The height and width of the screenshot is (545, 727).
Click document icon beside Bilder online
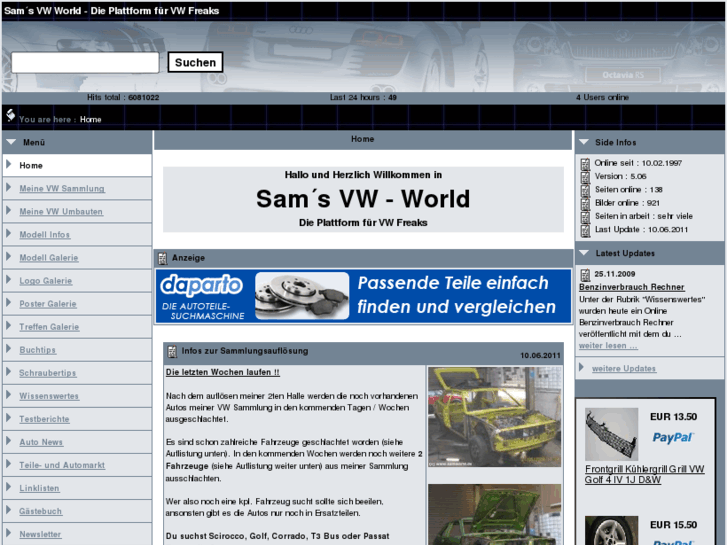(x=586, y=204)
